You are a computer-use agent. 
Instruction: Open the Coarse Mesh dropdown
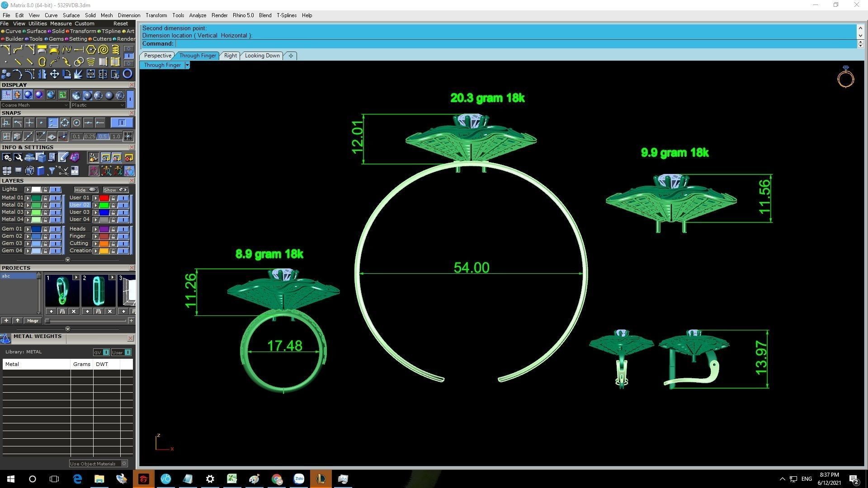pos(35,105)
